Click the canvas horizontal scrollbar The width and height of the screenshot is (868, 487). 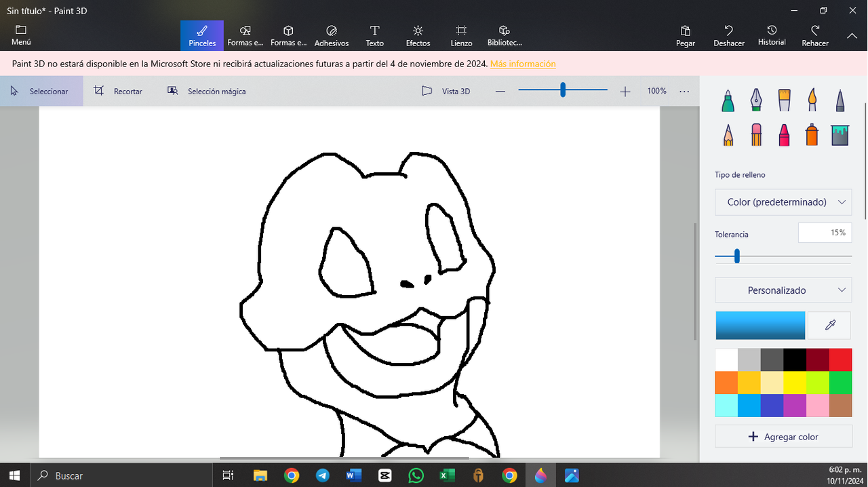coord(344,459)
